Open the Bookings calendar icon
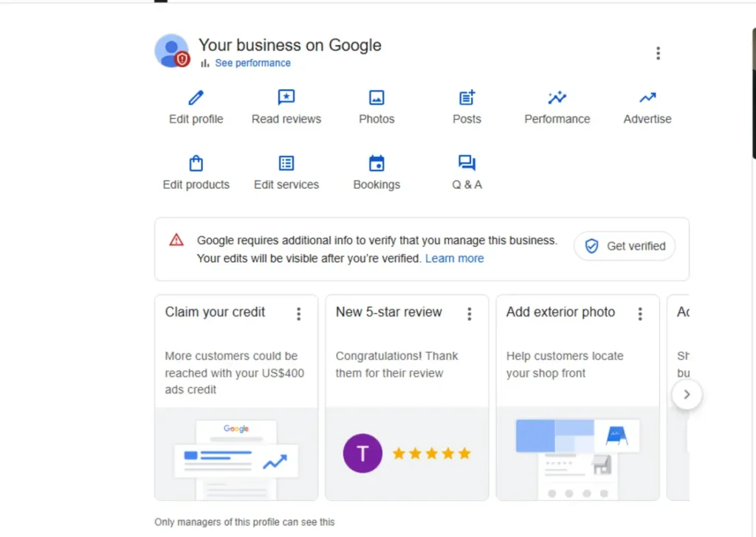The height and width of the screenshot is (537, 756). (377, 163)
